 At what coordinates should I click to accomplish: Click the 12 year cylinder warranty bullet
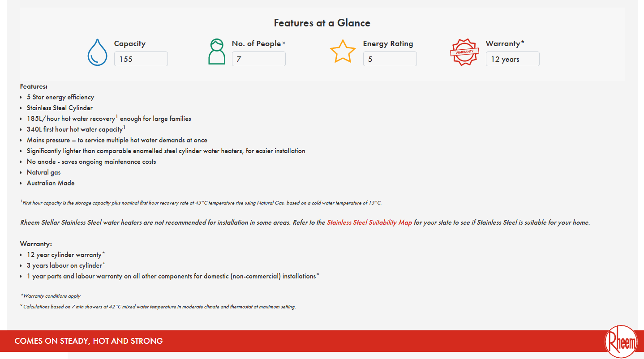[x=64, y=255]
